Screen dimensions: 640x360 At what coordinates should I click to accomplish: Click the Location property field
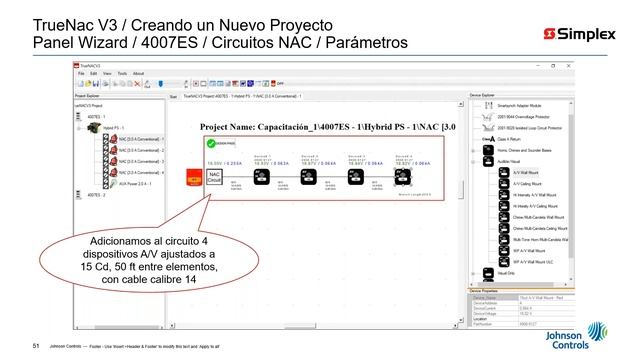click(x=547, y=319)
